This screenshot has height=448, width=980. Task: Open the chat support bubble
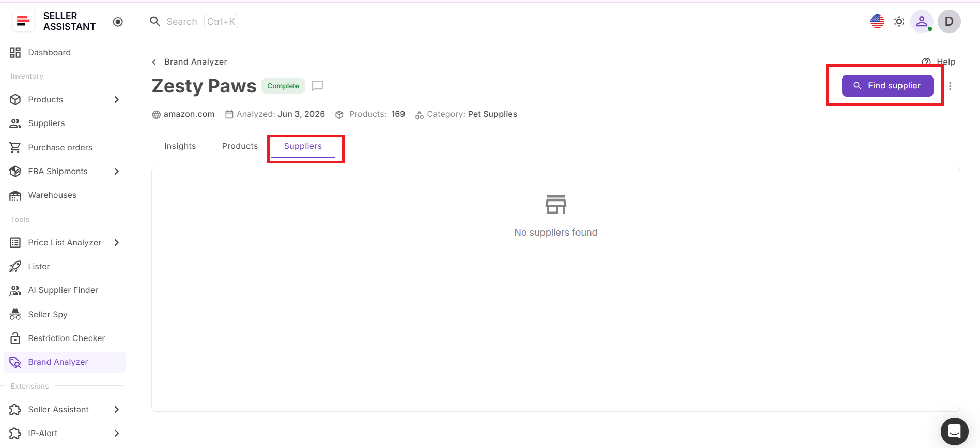point(955,431)
